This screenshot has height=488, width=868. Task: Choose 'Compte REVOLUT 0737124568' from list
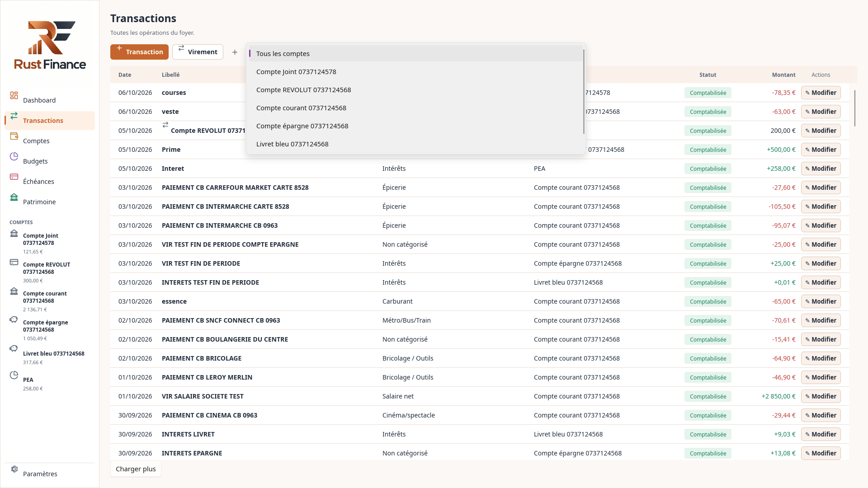point(415,89)
